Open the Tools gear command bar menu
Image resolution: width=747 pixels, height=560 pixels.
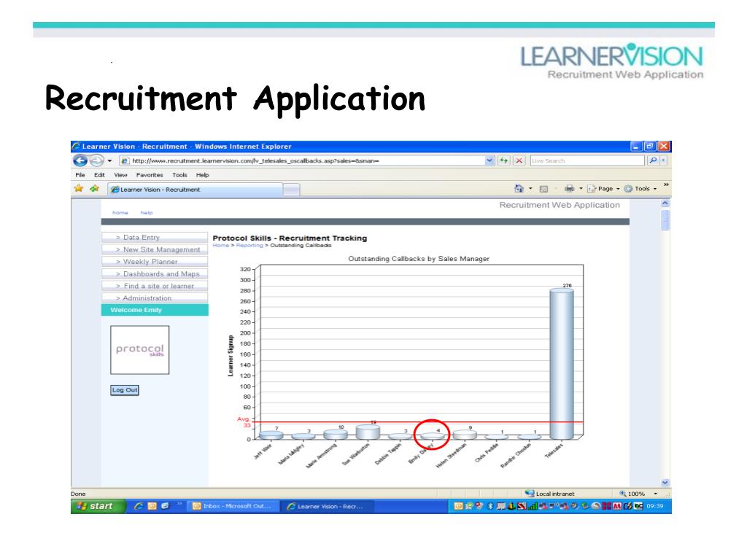pos(640,189)
